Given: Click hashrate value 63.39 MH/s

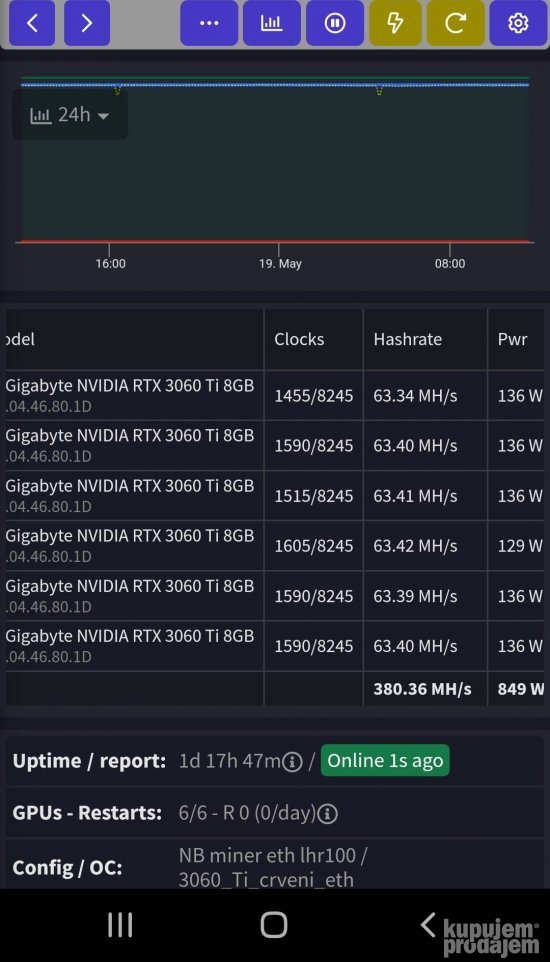Looking at the screenshot, I should [x=416, y=596].
